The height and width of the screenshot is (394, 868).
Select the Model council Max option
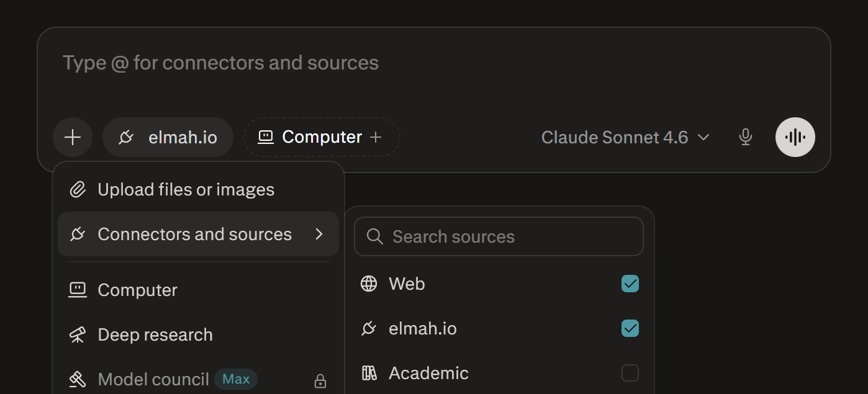pos(153,379)
